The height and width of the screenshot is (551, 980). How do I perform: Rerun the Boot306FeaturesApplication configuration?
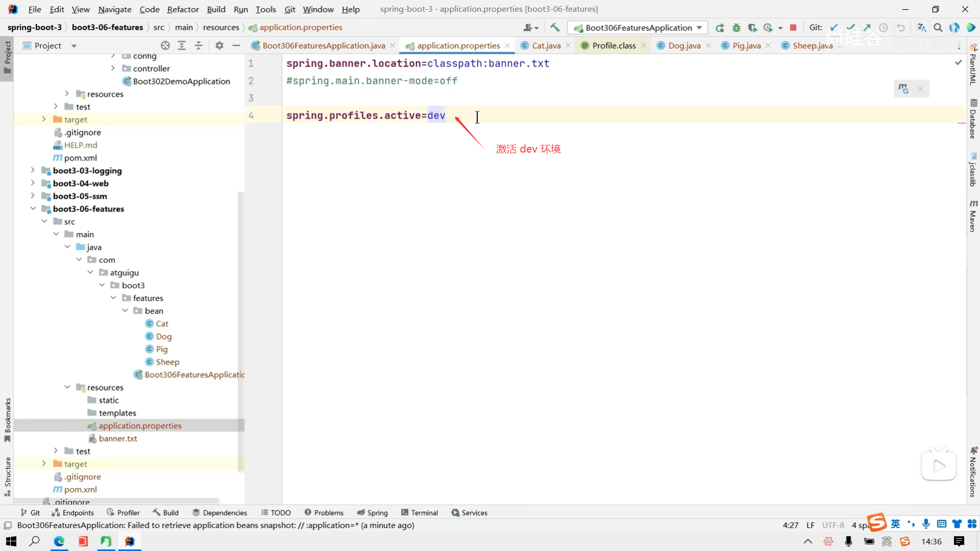coord(720,28)
